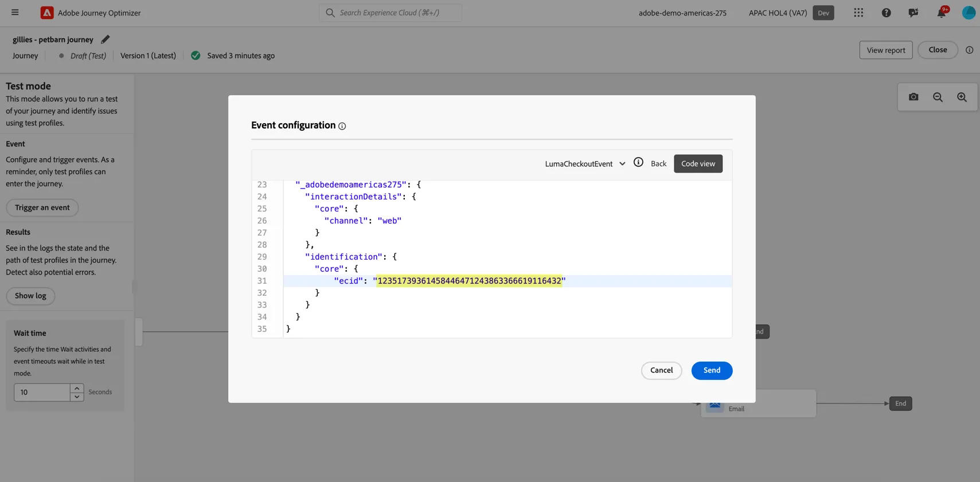The width and height of the screenshot is (980, 482).
Task: Open the Show log button
Action: pyautogui.click(x=30, y=296)
